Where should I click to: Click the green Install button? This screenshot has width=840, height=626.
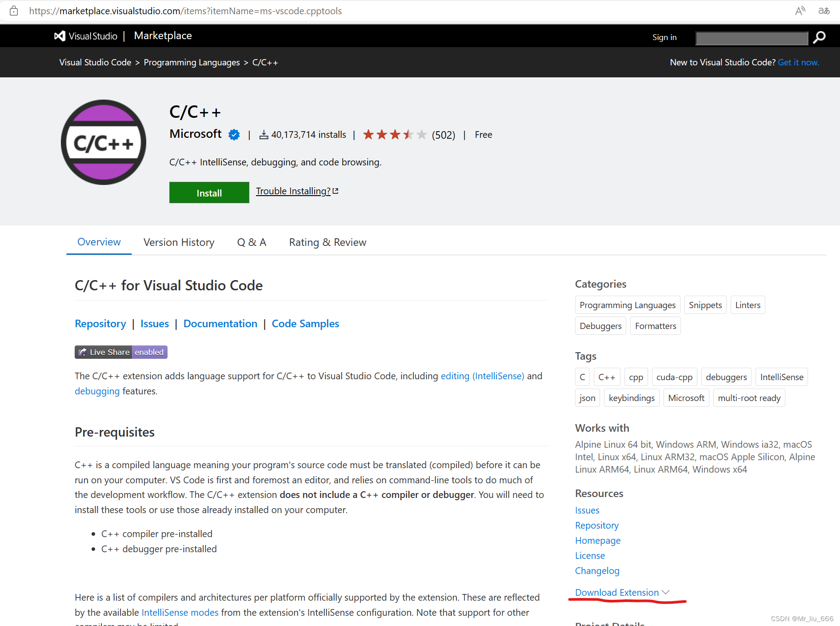209,193
